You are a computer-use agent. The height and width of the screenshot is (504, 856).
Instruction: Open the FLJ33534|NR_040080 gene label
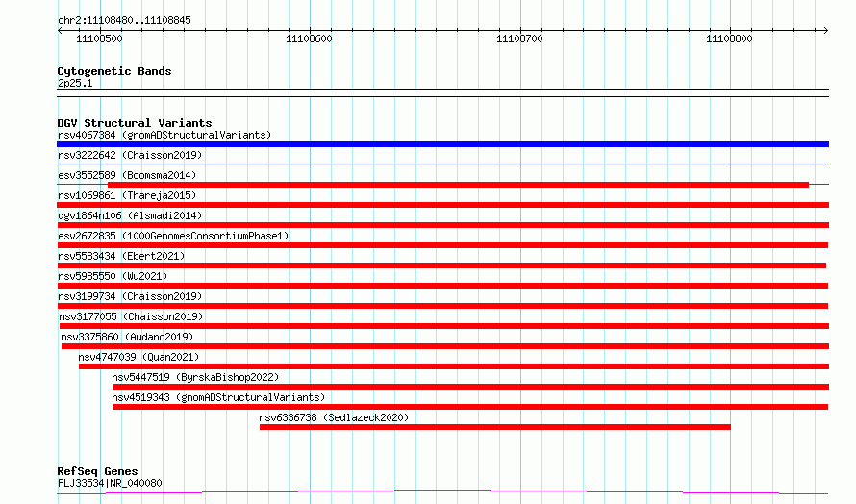(x=110, y=483)
